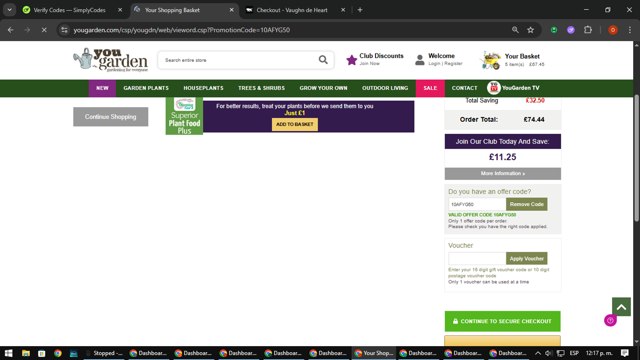Image resolution: width=640 pixels, height=360 pixels.
Task: Click the Your Basket text link
Action: click(522, 56)
